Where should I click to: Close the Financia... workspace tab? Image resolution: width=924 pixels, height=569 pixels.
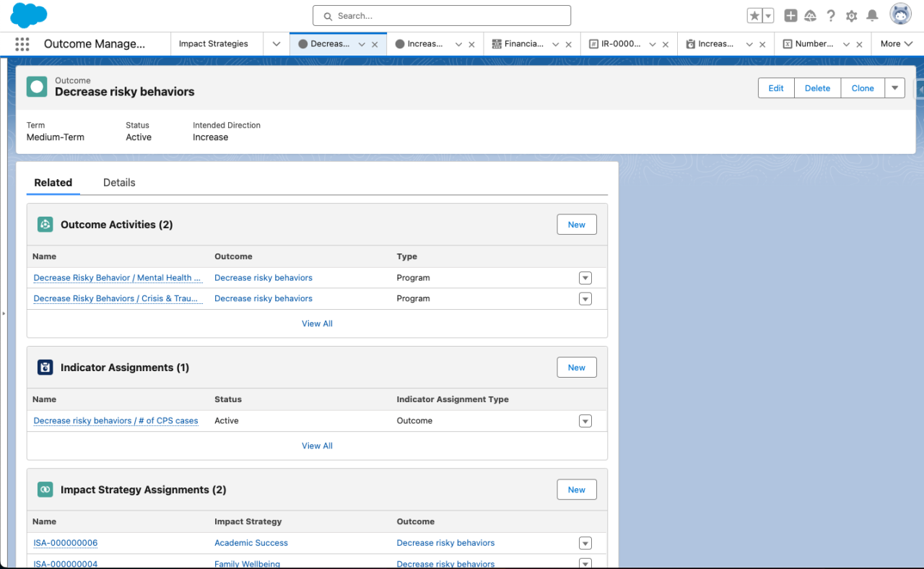(x=568, y=44)
